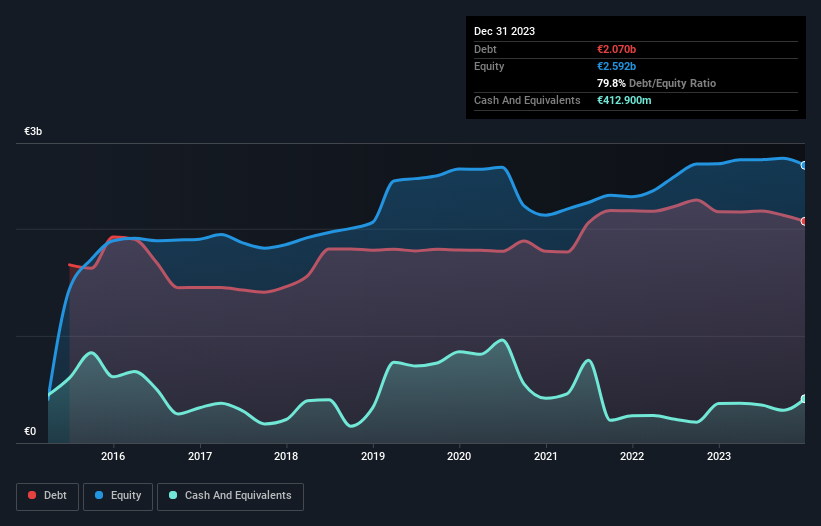The width and height of the screenshot is (821, 526).
Task: Click the 2022 x-axis label
Action: point(632,456)
